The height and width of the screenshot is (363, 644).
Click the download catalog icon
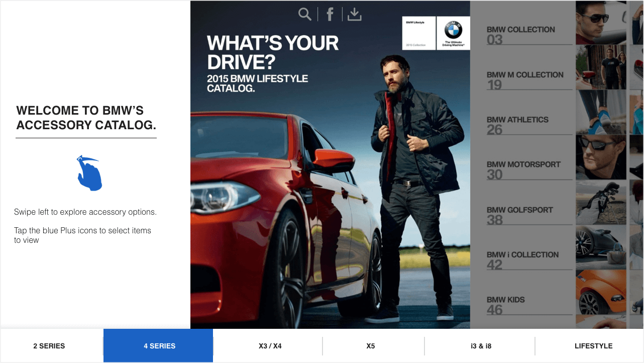tap(355, 14)
